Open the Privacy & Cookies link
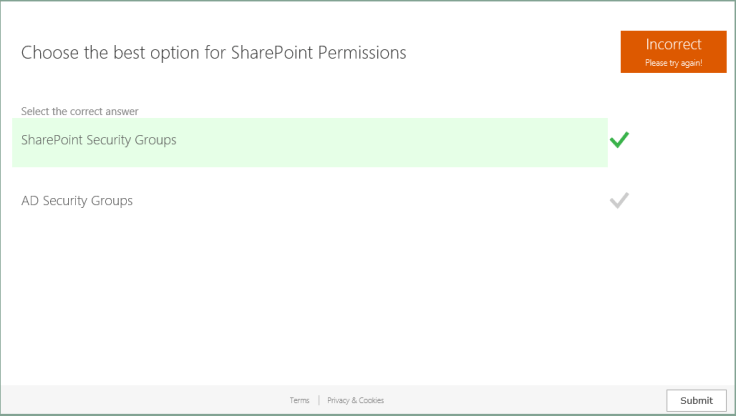This screenshot has height=416, width=736. coord(356,400)
